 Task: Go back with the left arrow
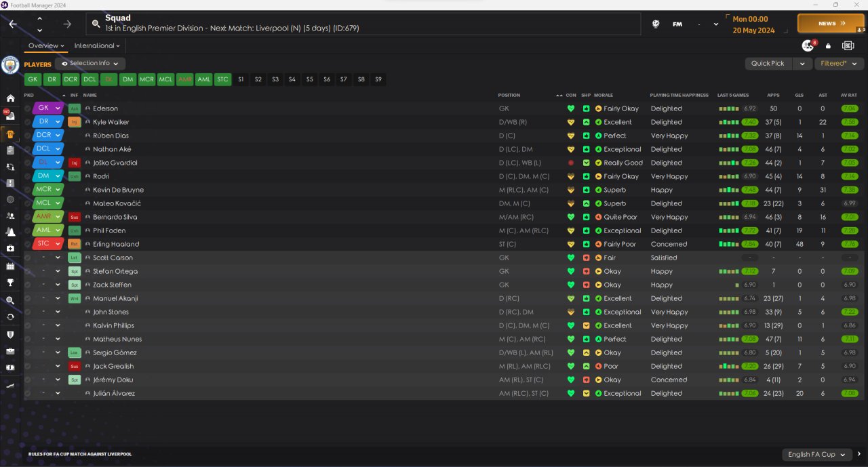pyautogui.click(x=13, y=24)
